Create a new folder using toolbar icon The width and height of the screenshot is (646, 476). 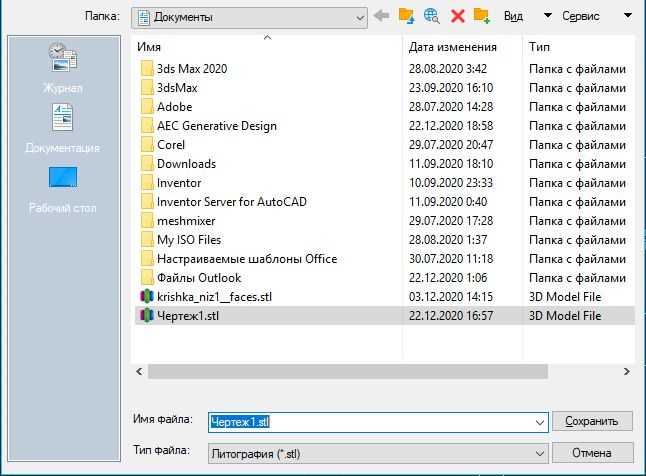(x=482, y=16)
